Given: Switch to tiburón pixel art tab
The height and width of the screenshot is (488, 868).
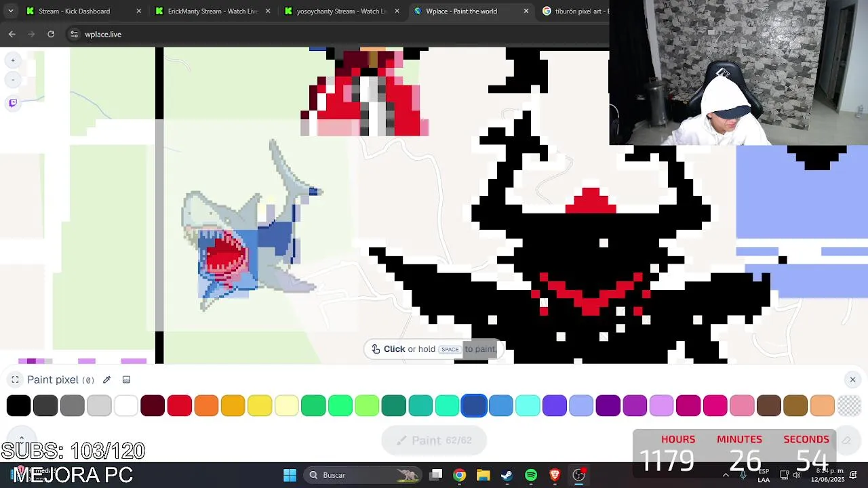Looking at the screenshot, I should click(575, 11).
